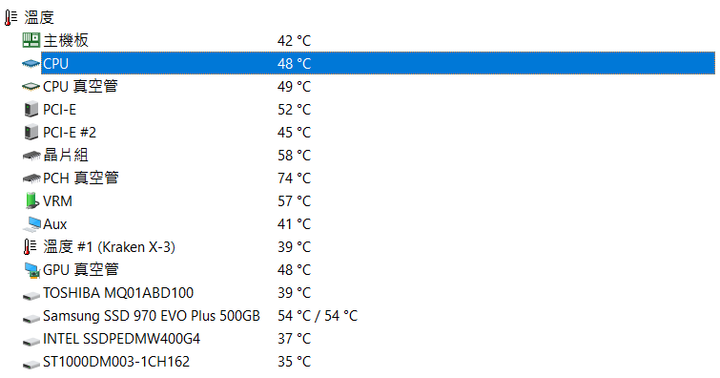
Task: Select the TOSHIBA MQ01ABD100 label
Action: click(118, 293)
